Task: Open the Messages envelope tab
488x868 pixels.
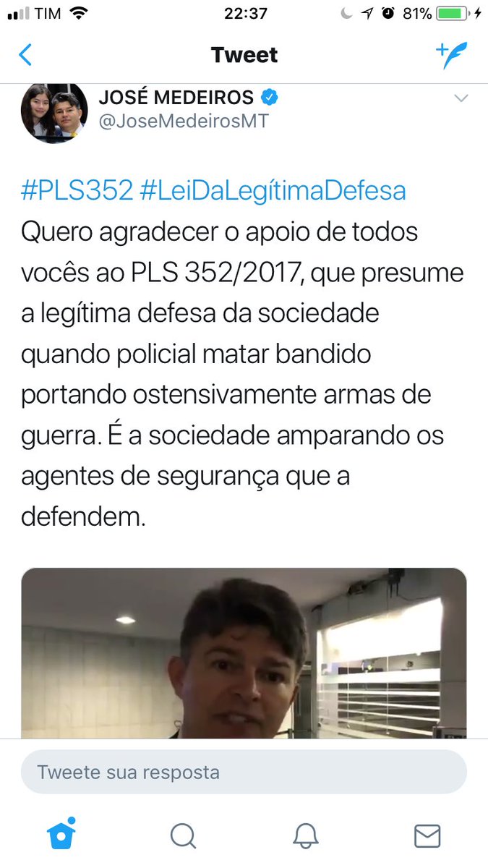Action: [x=427, y=836]
